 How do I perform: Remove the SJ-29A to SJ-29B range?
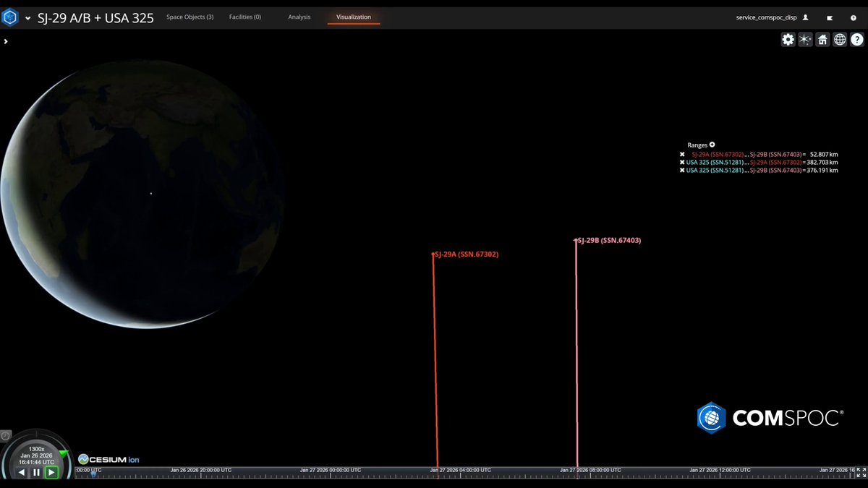click(x=682, y=154)
